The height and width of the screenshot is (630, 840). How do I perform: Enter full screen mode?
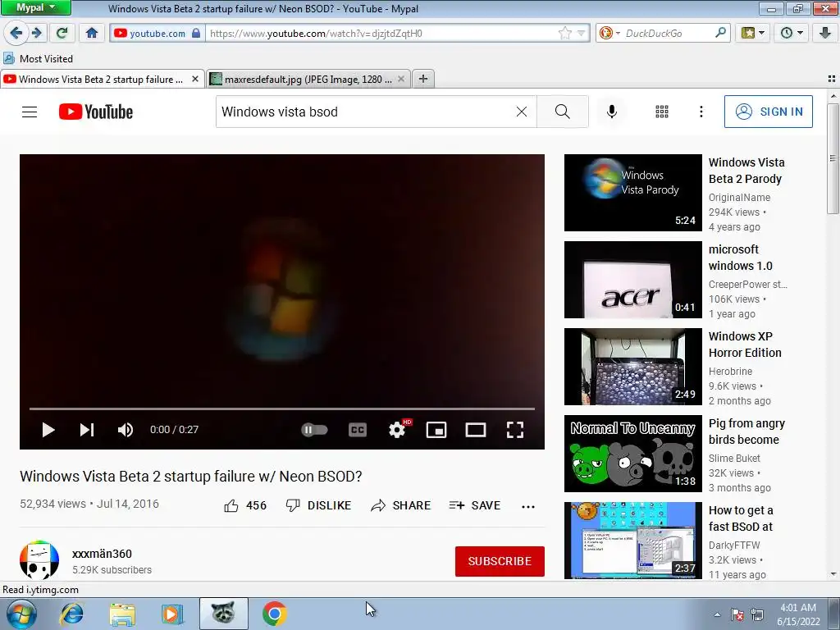coord(515,430)
